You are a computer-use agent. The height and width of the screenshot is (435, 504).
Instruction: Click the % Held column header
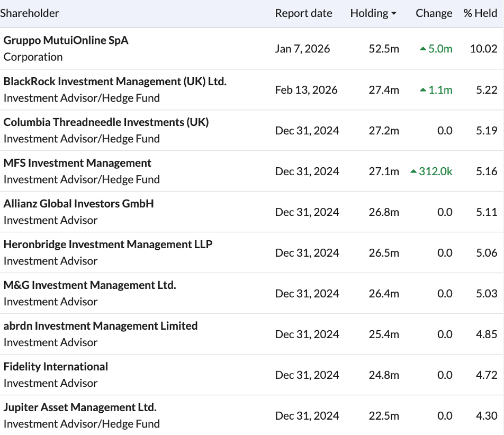480,13
